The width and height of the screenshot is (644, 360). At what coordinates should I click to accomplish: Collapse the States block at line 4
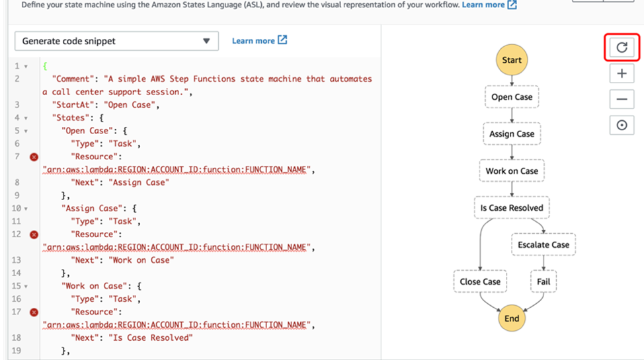[x=26, y=118]
